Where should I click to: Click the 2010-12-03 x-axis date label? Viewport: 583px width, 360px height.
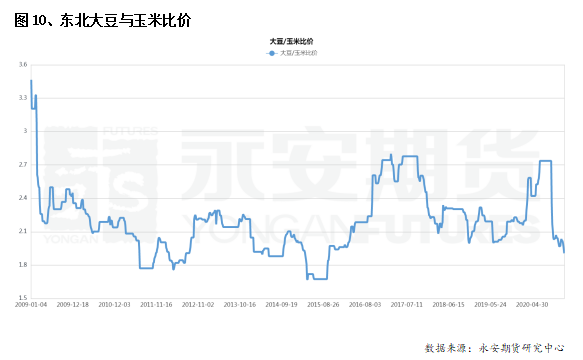click(x=114, y=304)
